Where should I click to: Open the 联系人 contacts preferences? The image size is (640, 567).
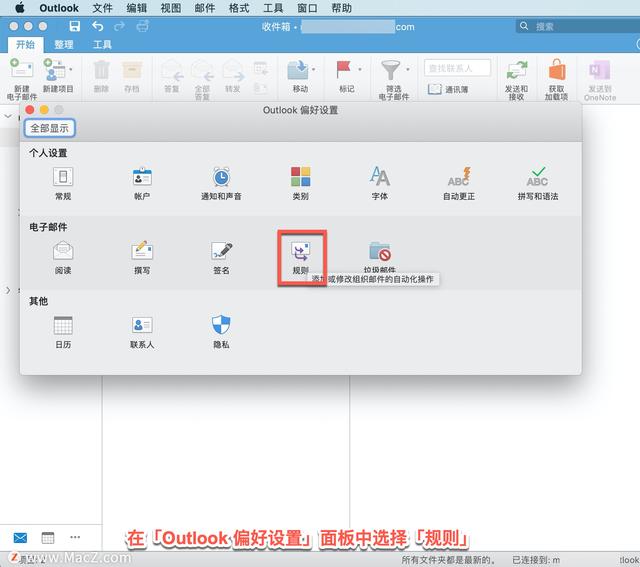[x=142, y=332]
